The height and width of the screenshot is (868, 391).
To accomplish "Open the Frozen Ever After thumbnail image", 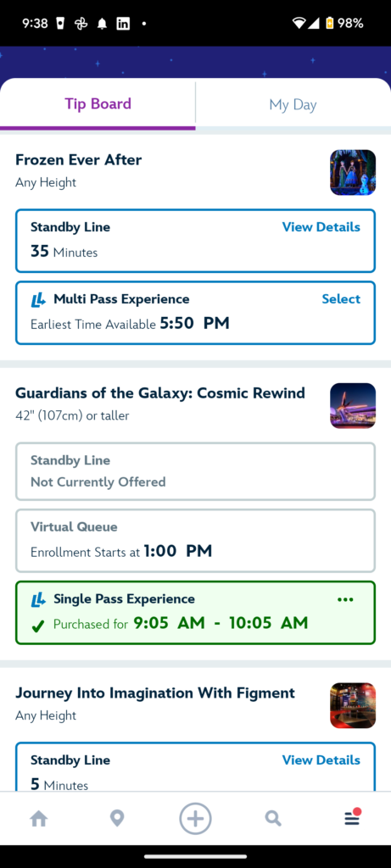I will [353, 173].
